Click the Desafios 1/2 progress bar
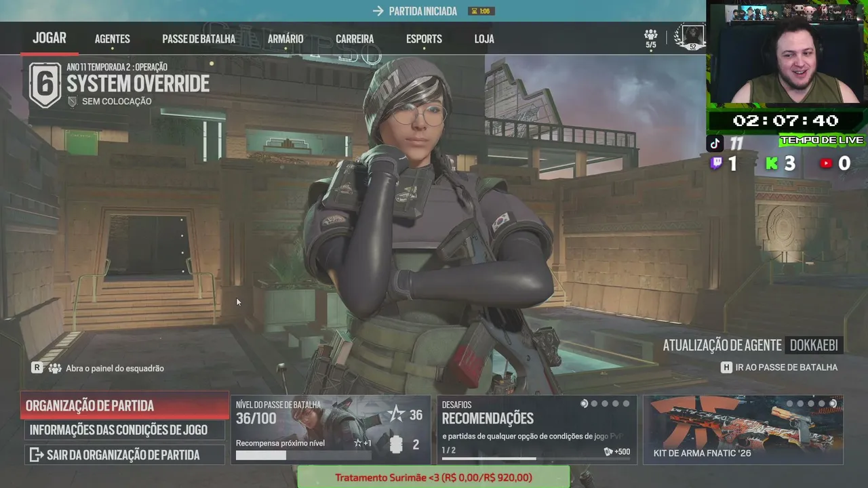868x488 pixels. pos(536,459)
